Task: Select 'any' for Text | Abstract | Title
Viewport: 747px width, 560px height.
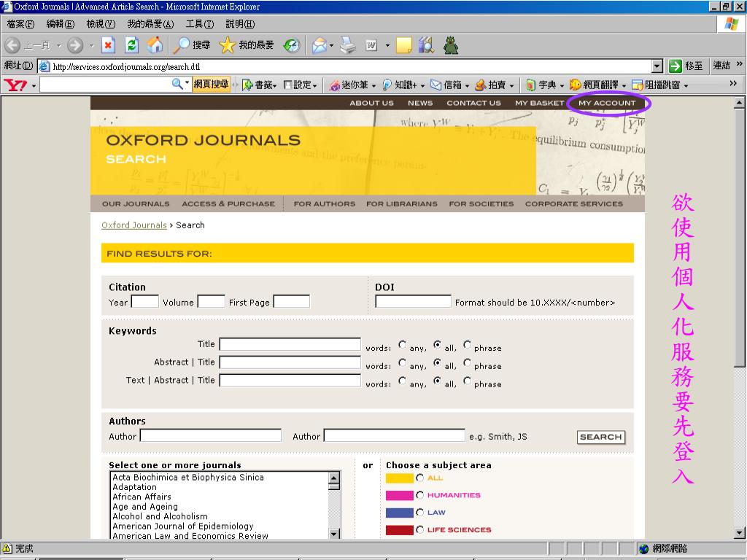Action: pyautogui.click(x=403, y=381)
